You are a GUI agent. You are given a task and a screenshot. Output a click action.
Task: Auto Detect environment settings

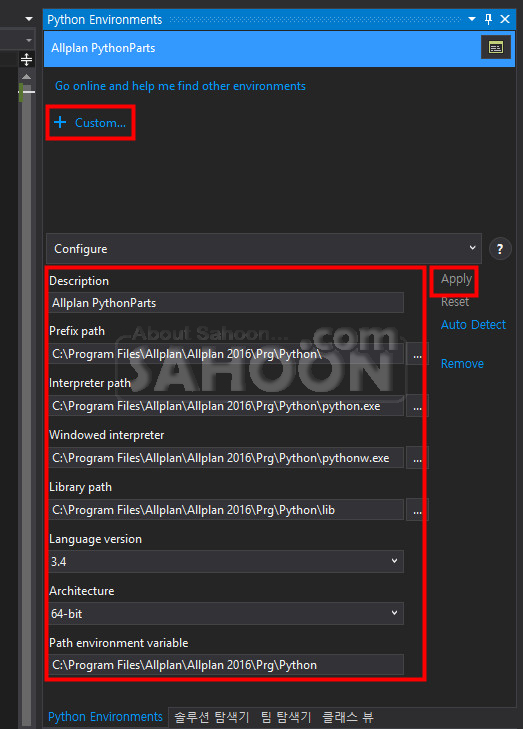click(x=473, y=325)
